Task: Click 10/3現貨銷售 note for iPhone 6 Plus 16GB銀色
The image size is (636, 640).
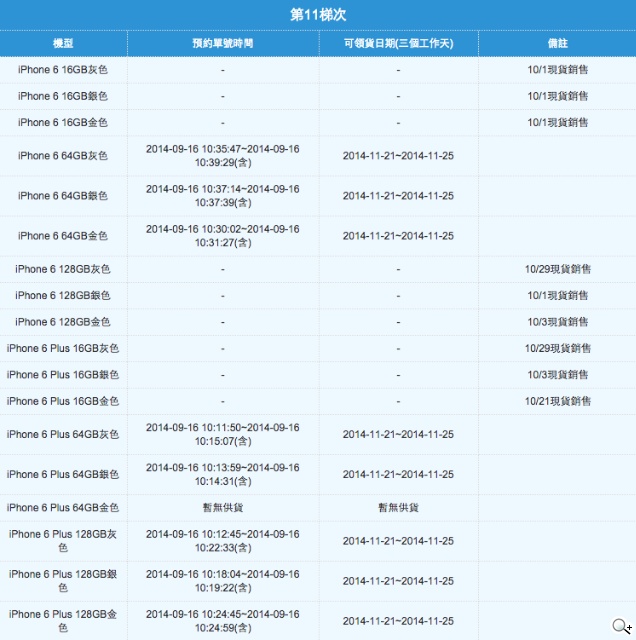Action: pos(558,375)
